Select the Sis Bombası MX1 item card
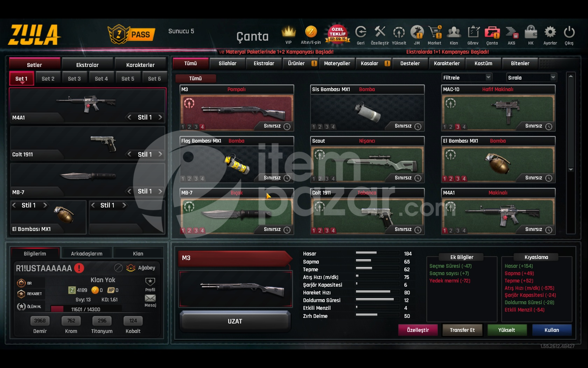 coord(367,108)
